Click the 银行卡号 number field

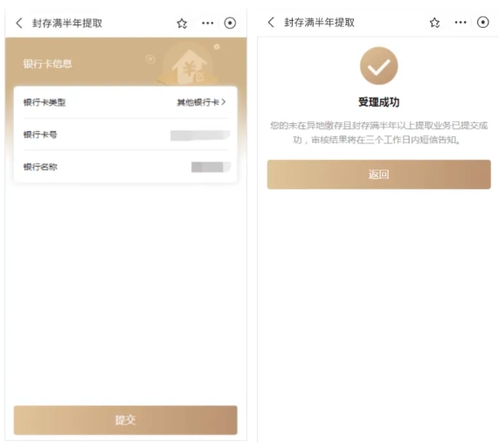[200, 135]
